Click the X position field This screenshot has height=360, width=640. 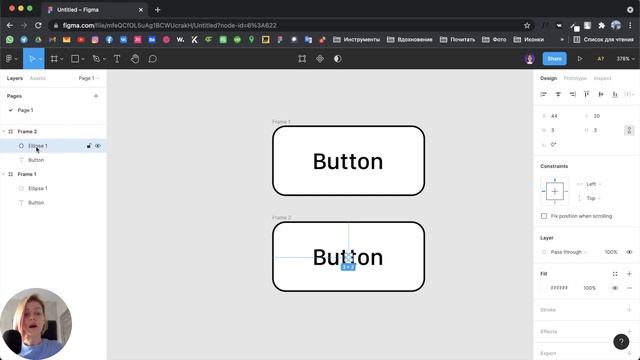[x=558, y=116]
